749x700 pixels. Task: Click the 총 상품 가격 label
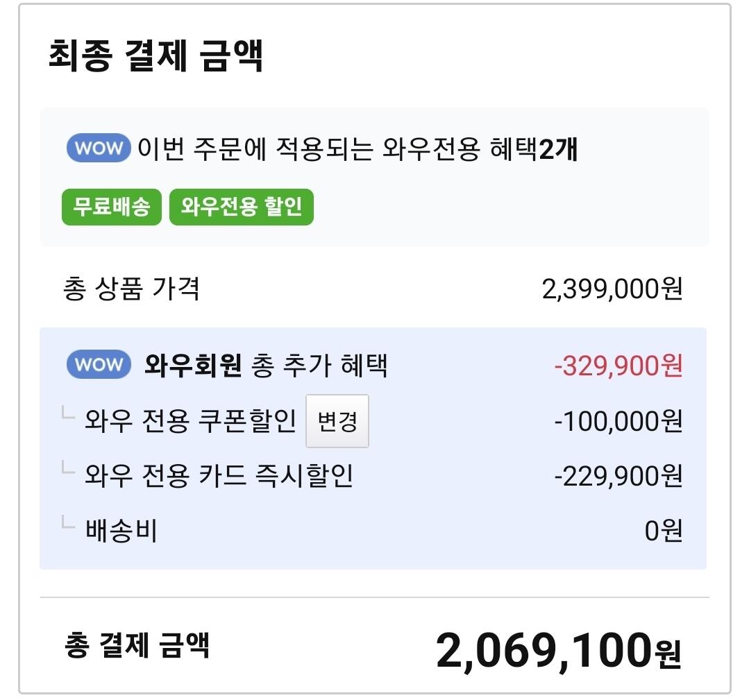(132, 289)
